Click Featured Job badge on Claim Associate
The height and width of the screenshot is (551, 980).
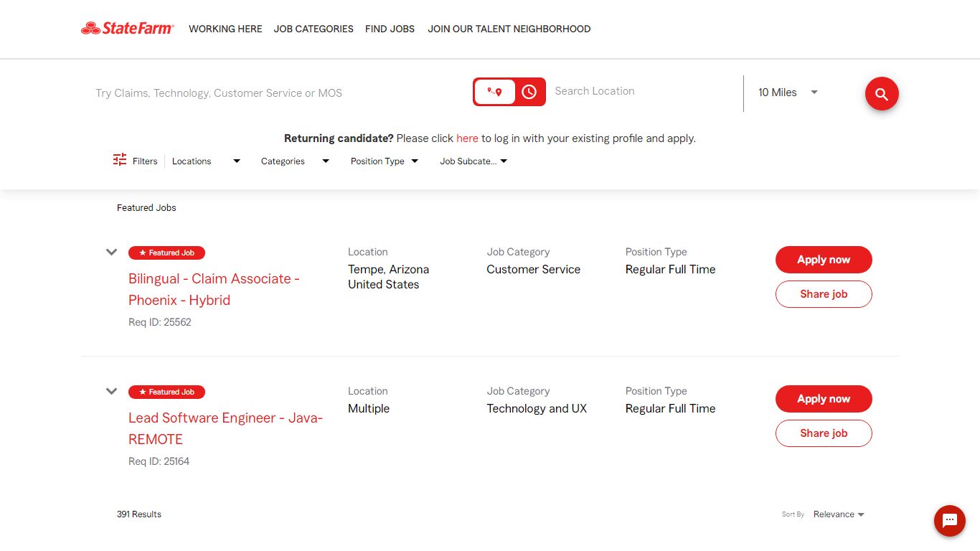(x=166, y=253)
